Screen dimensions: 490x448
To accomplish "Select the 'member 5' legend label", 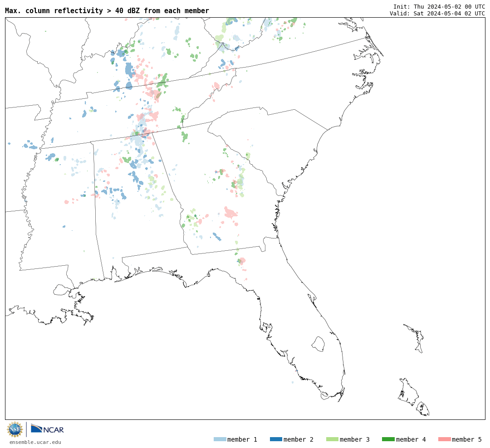I will (x=467, y=439).
